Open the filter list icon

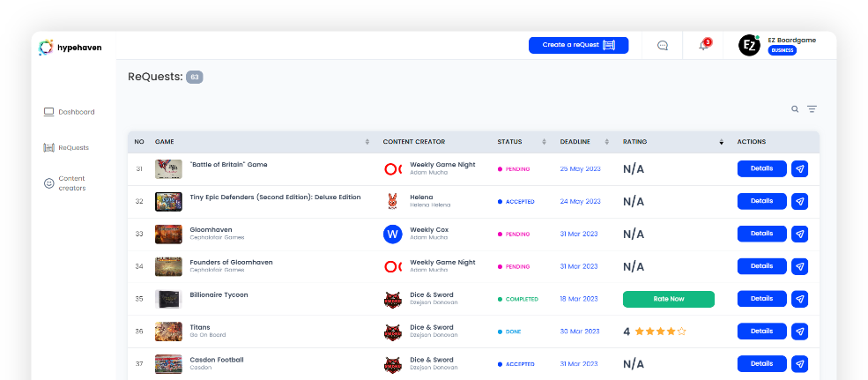(812, 109)
